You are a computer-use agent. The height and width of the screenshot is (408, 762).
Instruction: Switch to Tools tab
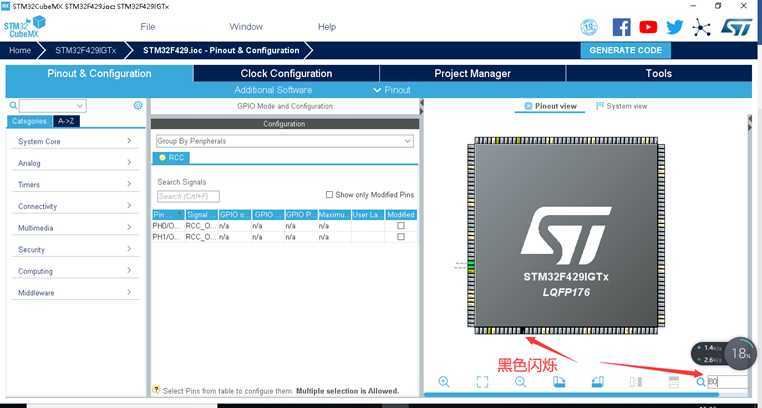click(x=659, y=73)
